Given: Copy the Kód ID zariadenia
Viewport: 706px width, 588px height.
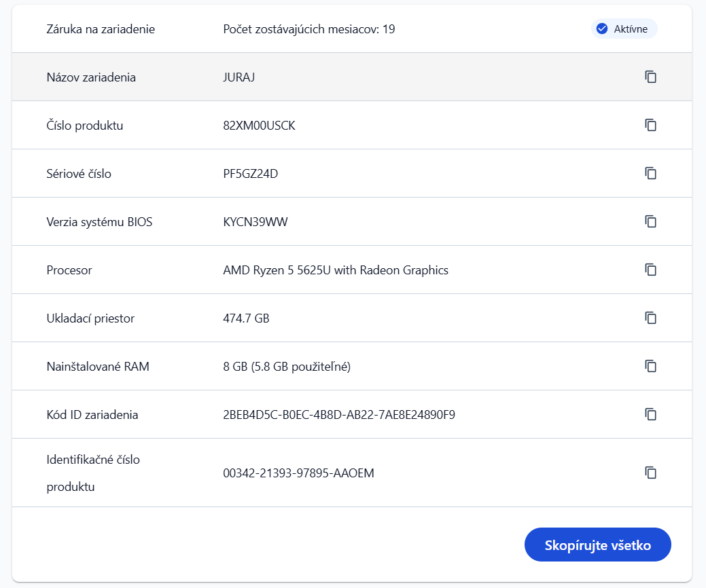Looking at the screenshot, I should coord(650,414).
